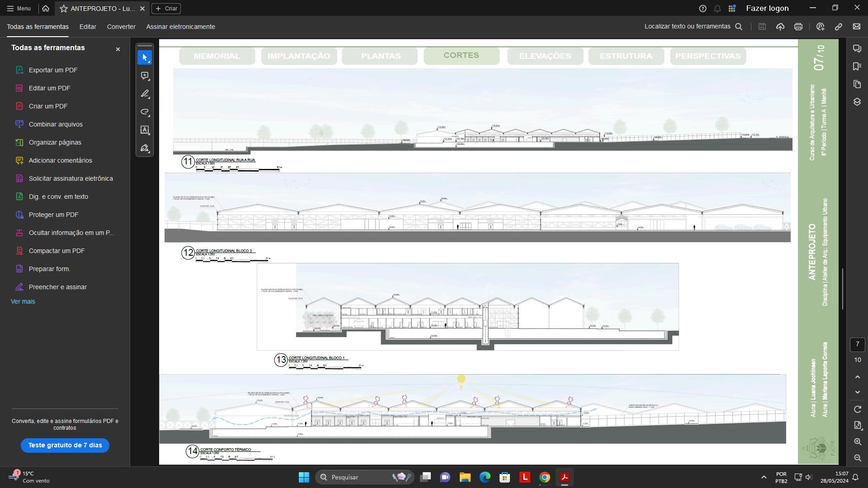Show hidden system tray icons
This screenshot has height=488, width=868.
pyautogui.click(x=764, y=477)
